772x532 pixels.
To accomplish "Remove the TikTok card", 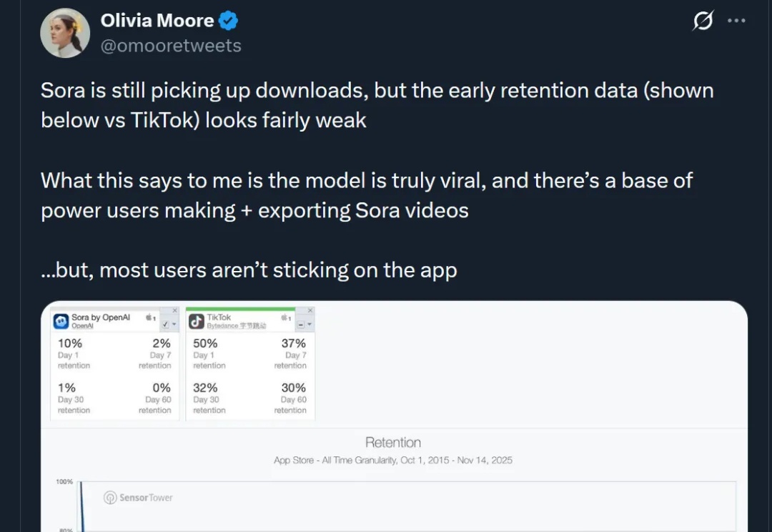I will pos(310,311).
